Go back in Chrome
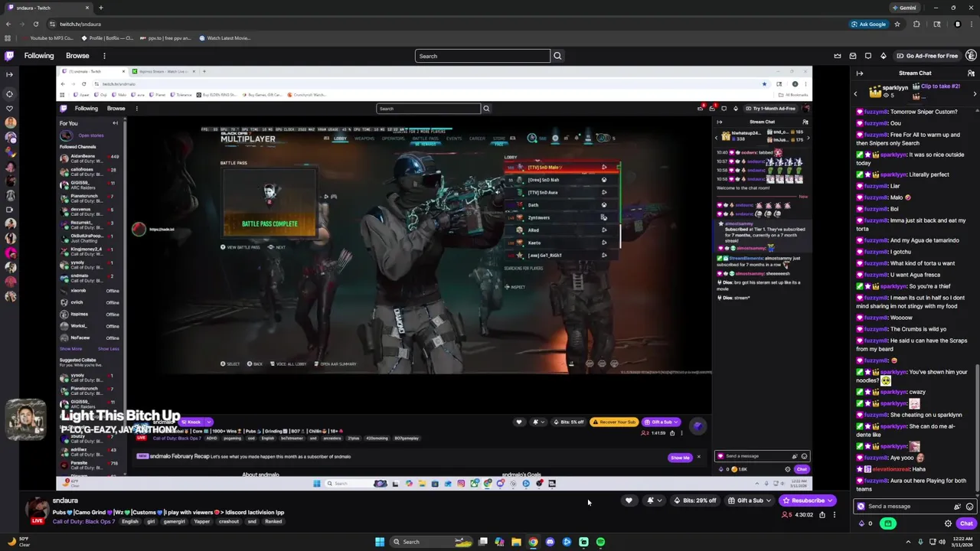 pyautogui.click(x=8, y=24)
